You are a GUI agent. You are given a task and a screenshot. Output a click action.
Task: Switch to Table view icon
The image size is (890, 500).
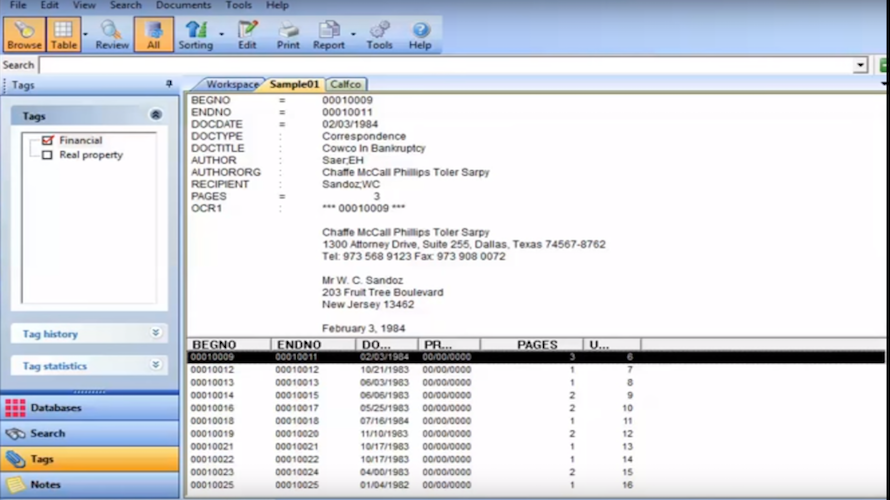[63, 34]
